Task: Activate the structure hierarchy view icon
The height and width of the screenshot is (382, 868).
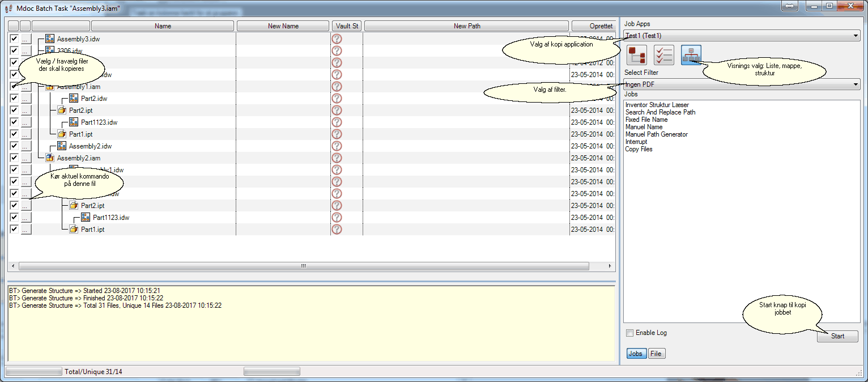Action: [x=691, y=56]
